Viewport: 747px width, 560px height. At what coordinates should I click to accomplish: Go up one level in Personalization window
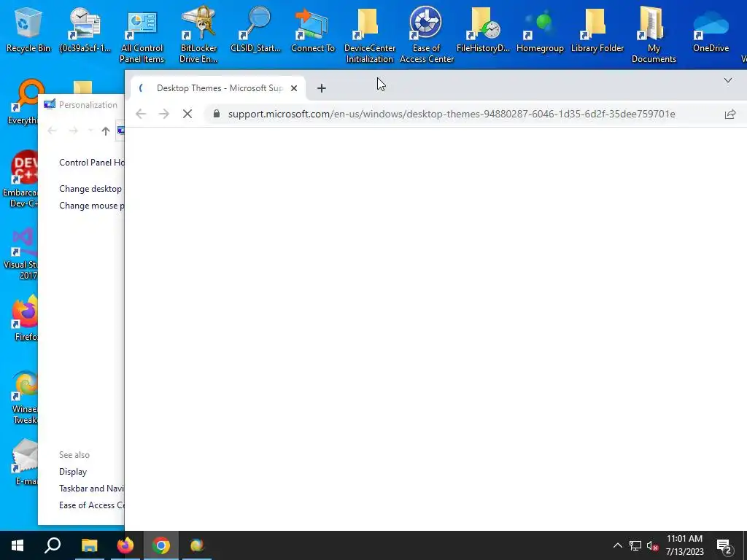click(106, 131)
